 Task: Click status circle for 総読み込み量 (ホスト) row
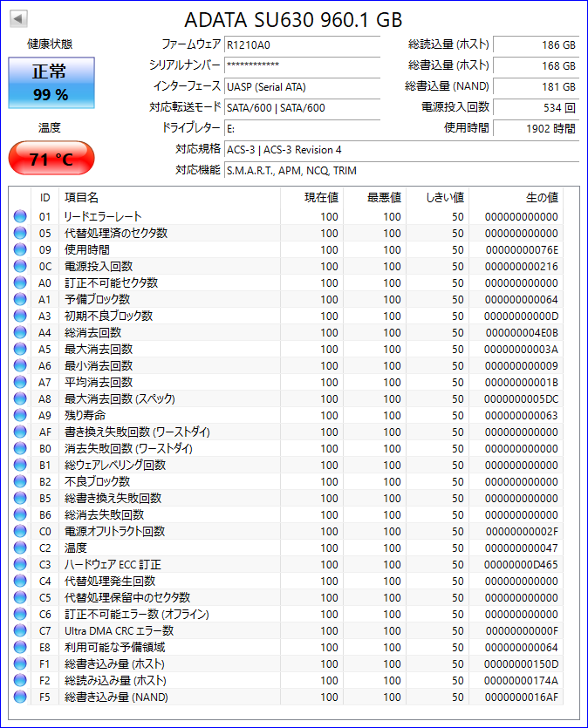coord(20,680)
